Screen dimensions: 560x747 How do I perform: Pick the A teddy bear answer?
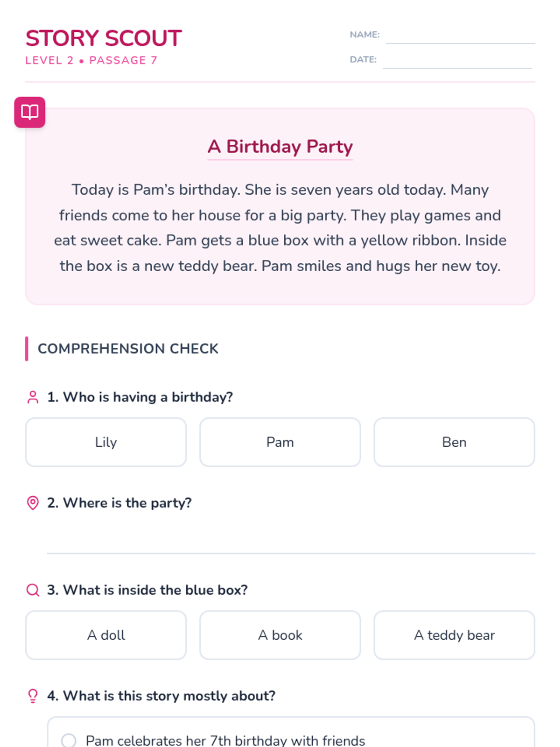point(454,635)
